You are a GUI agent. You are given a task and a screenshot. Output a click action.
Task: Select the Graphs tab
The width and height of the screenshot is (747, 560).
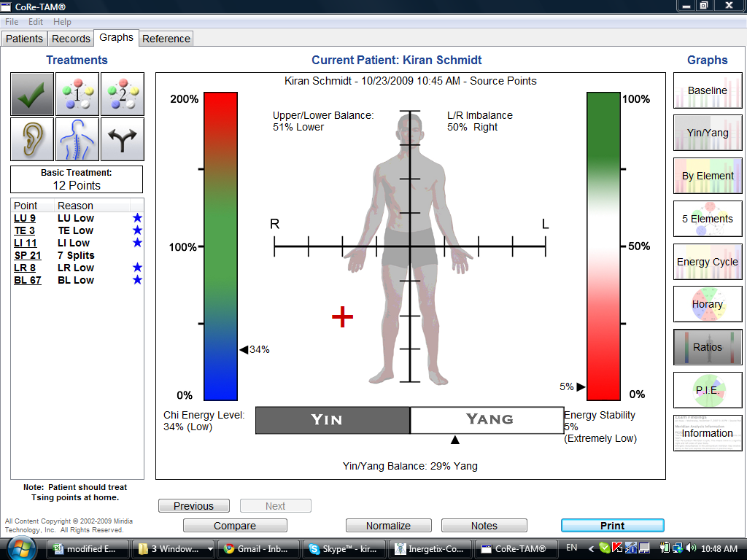coord(116,38)
